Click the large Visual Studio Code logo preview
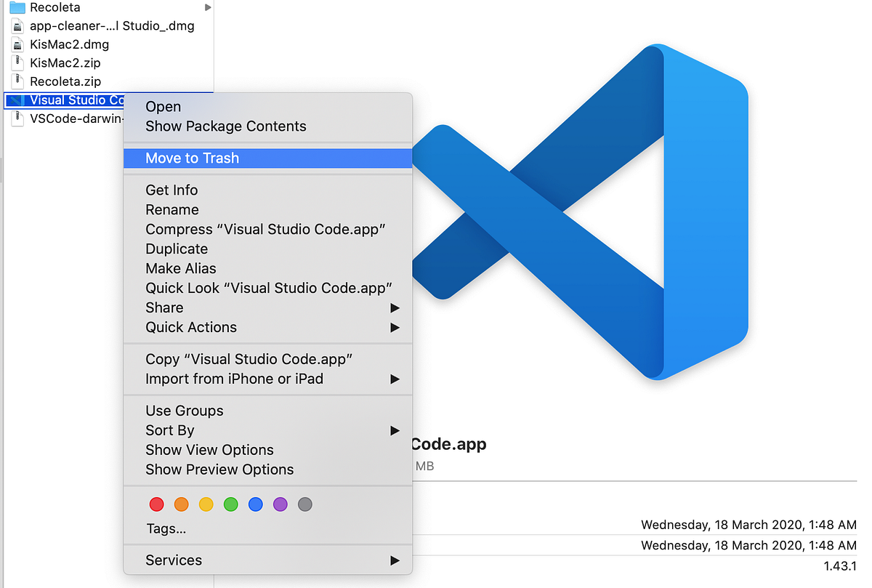 [579, 212]
